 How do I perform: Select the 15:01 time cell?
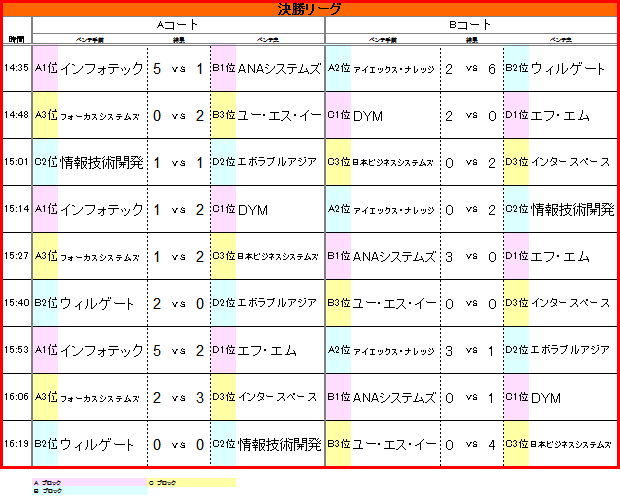17,162
